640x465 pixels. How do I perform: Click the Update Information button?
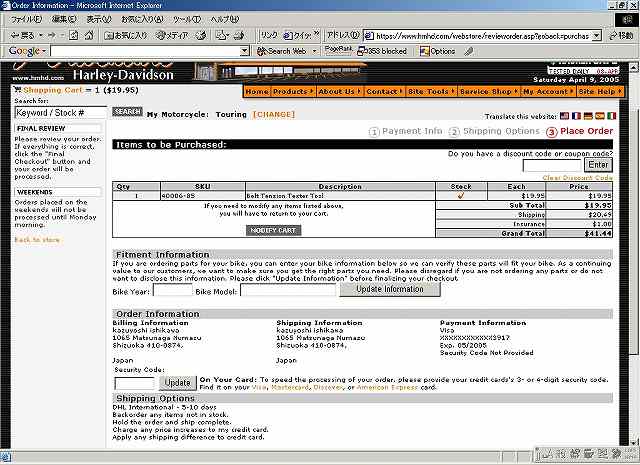pos(389,289)
